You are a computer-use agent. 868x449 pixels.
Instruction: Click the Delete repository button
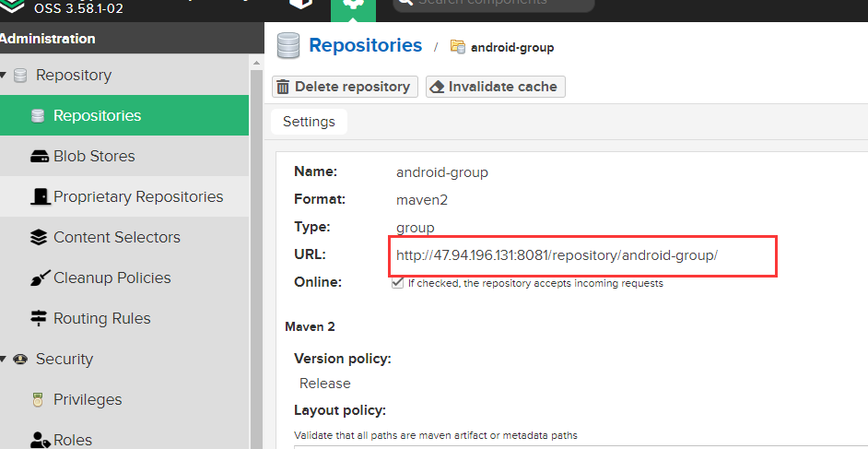[x=345, y=87]
